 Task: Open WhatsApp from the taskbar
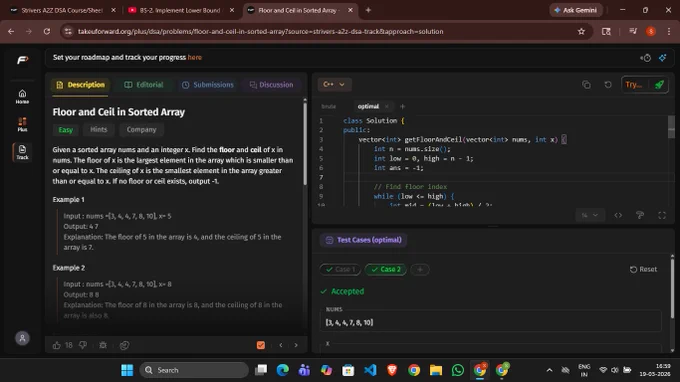[458, 370]
